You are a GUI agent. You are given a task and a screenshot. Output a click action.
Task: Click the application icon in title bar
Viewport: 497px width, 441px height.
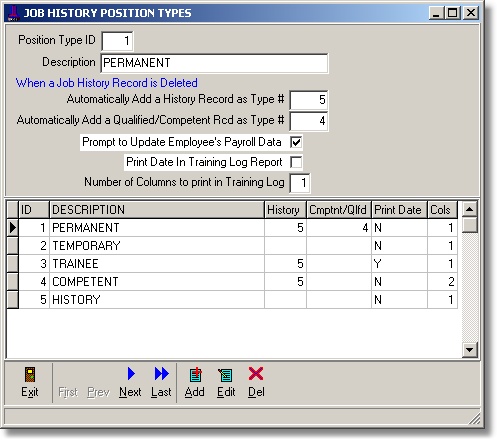[13, 13]
